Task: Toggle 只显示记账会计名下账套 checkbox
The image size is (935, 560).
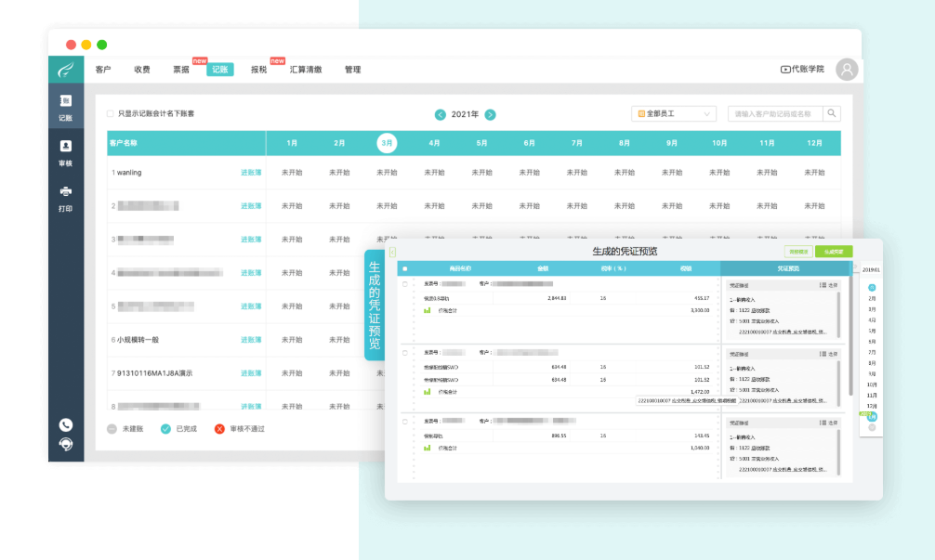Action: click(x=111, y=113)
